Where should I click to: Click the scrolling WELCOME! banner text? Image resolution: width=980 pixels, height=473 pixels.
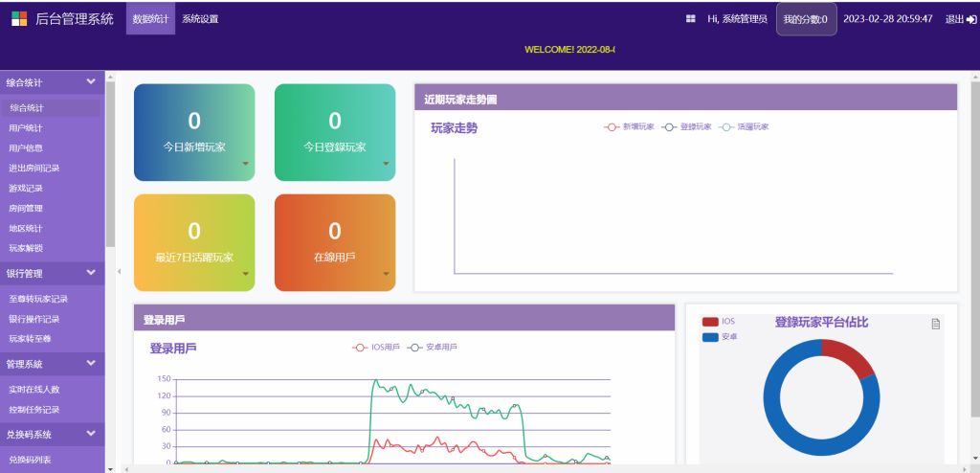point(570,50)
